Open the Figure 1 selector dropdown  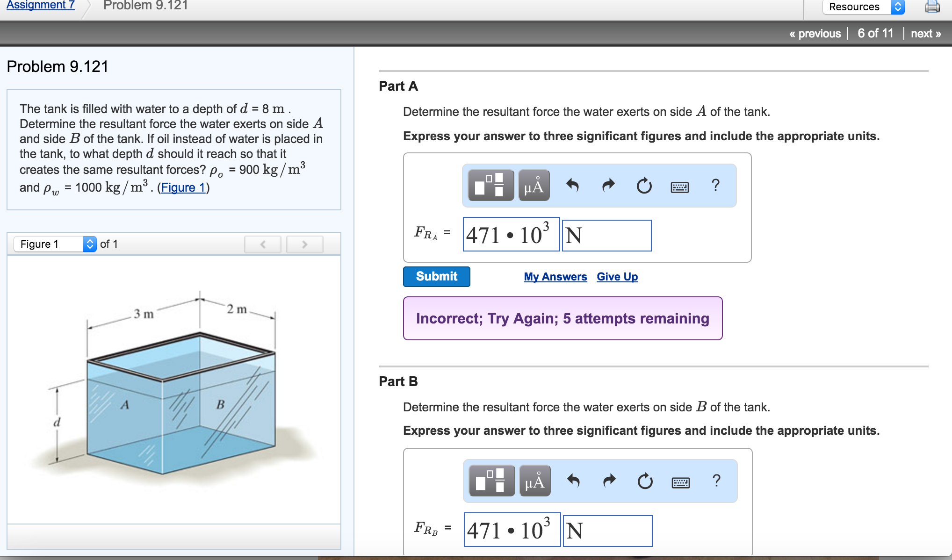point(55,244)
